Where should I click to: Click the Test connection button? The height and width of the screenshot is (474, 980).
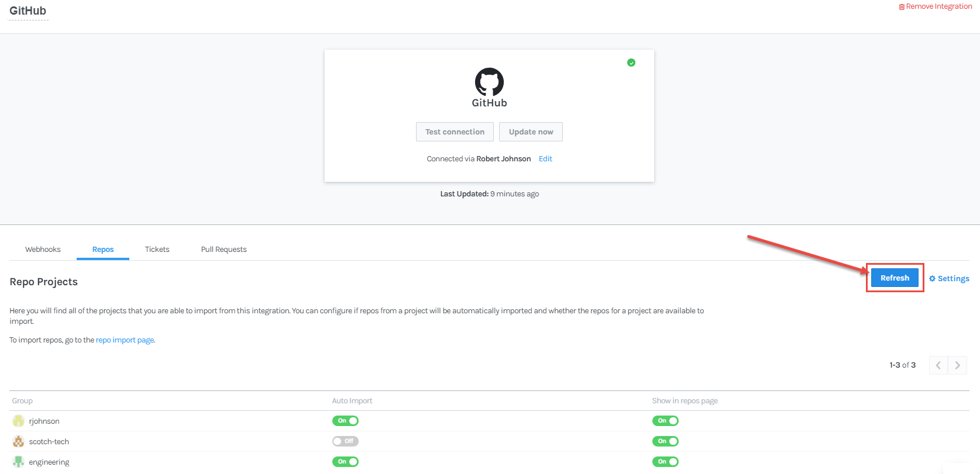click(455, 132)
